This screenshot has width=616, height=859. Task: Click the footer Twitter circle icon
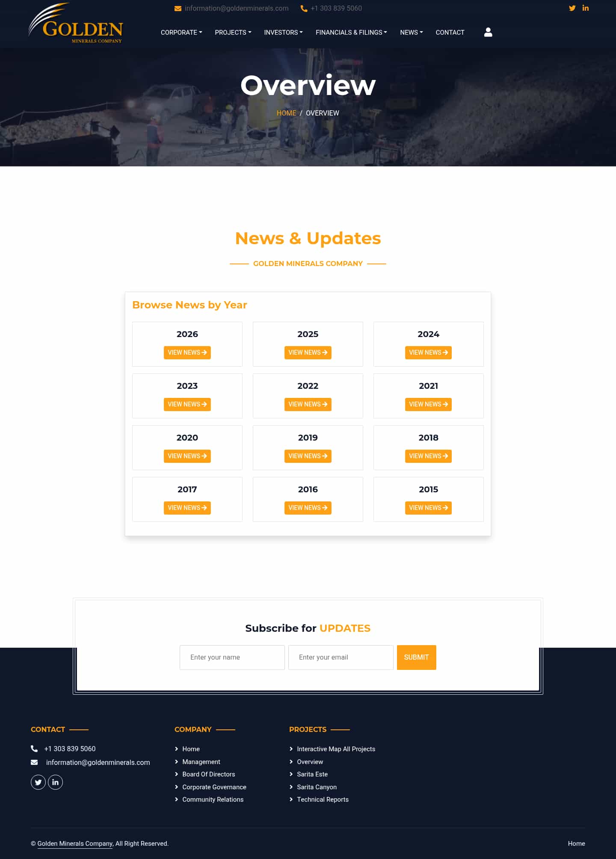pos(38,782)
